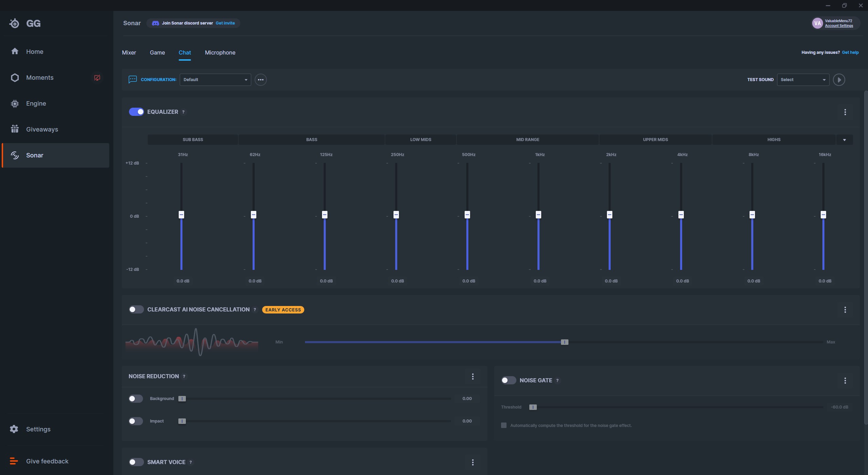
Task: Click the Moments hexagon icon
Action: [x=15, y=77]
